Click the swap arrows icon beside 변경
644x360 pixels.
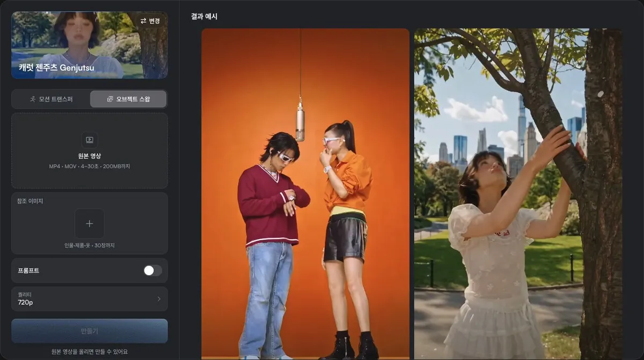point(143,21)
